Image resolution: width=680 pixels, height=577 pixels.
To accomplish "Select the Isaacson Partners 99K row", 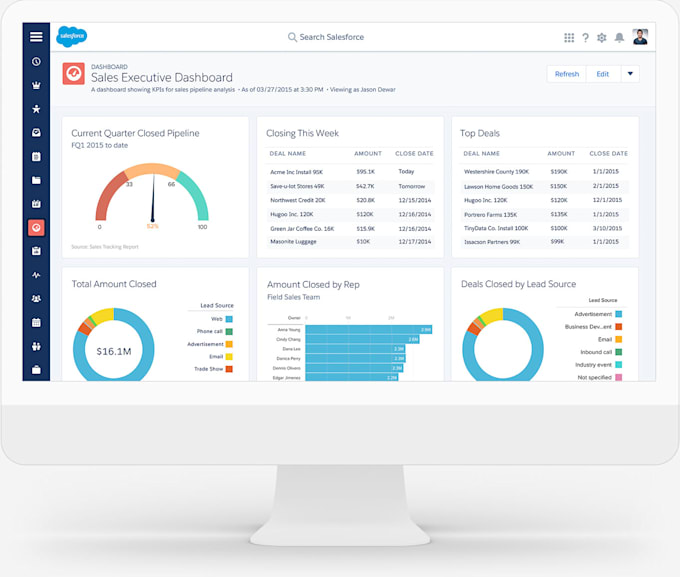I will coord(544,242).
